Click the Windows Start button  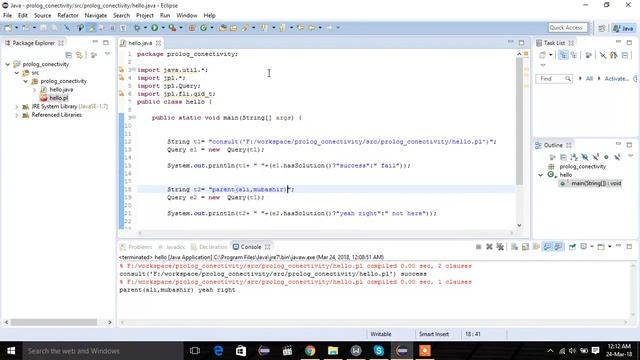11,351
